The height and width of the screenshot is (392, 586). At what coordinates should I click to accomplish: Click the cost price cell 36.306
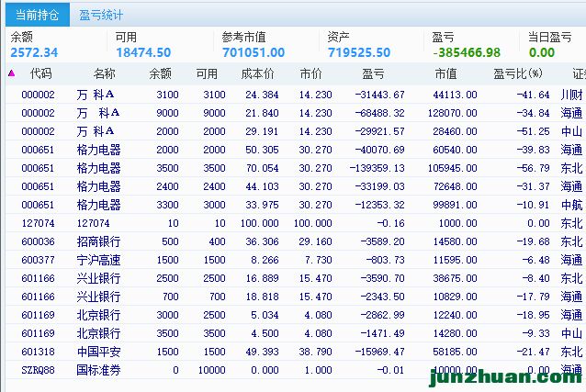coord(262,241)
